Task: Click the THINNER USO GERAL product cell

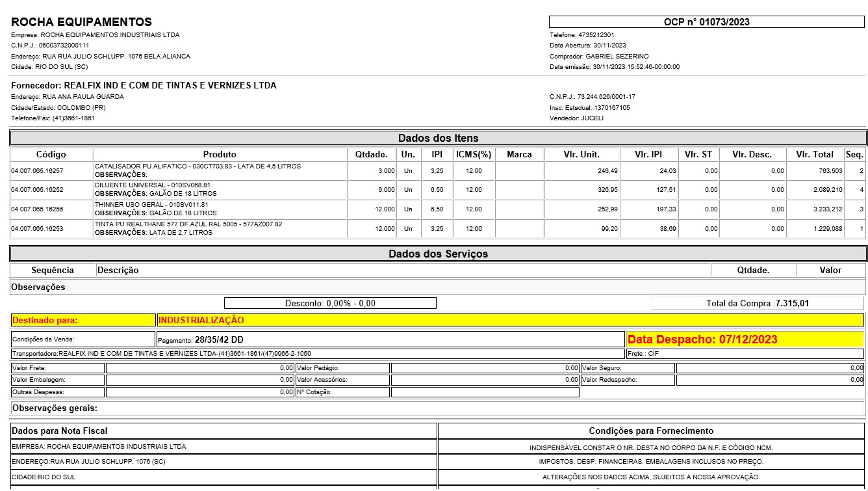Action: 220,209
